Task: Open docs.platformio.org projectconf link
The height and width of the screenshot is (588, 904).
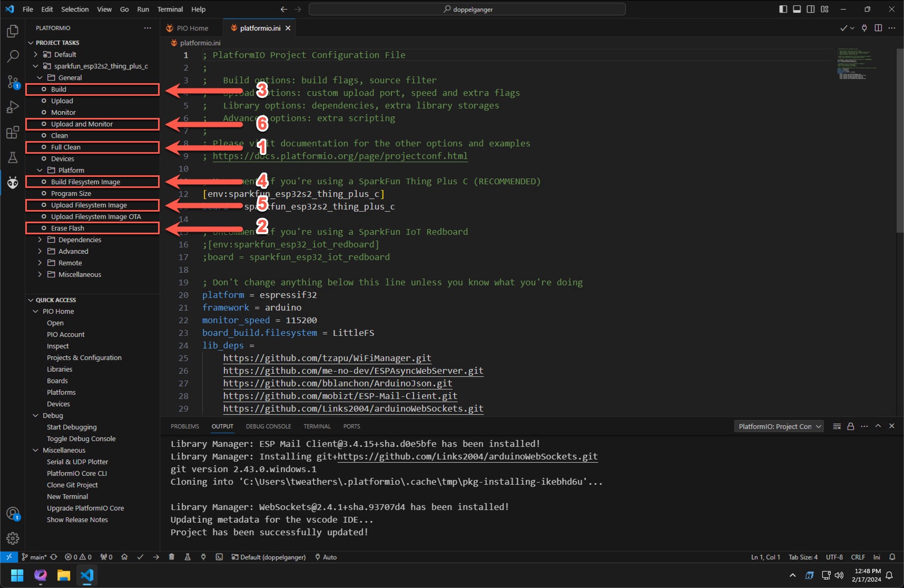Action: click(x=340, y=156)
